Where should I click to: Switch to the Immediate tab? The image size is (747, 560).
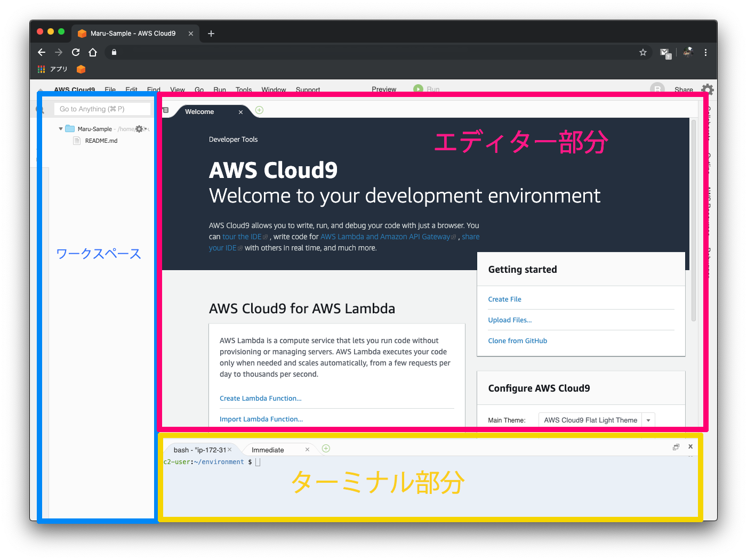[268, 450]
